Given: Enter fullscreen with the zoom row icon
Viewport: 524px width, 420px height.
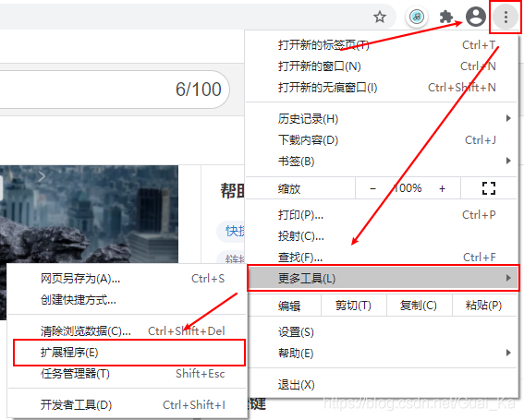Looking at the screenshot, I should (489, 188).
